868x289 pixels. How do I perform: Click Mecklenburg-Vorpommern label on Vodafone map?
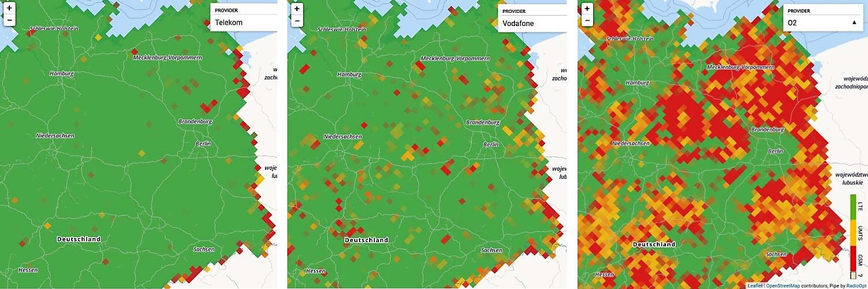[455, 58]
